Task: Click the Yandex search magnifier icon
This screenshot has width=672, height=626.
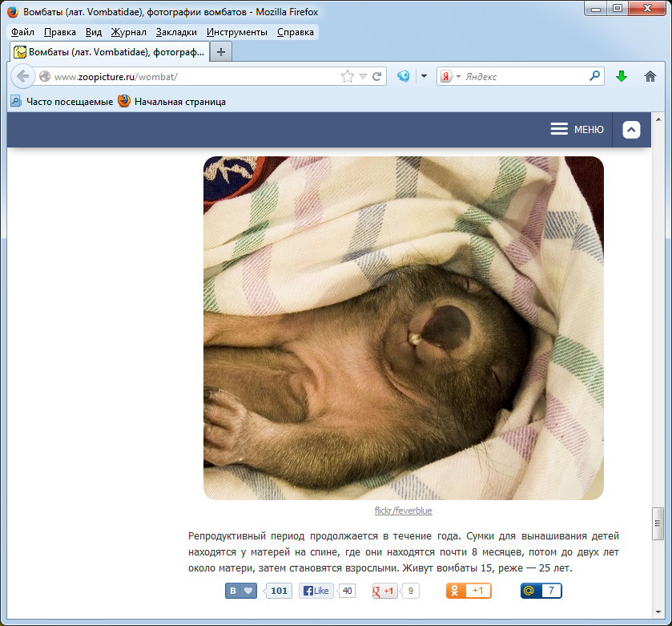Action: pos(594,77)
